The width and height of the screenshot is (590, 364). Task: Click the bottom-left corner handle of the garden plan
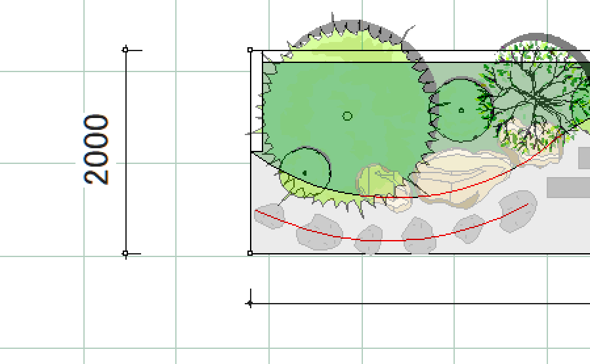click(x=250, y=253)
